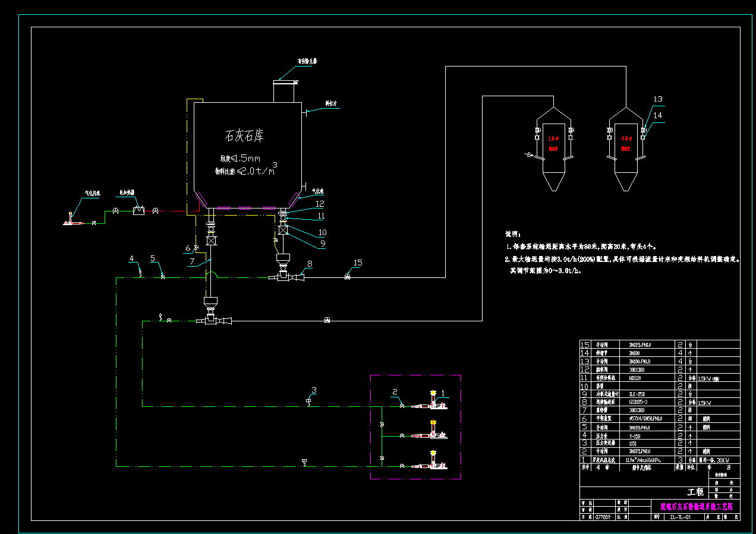Click the valve symbol under callout 5
This screenshot has height=534, width=756.
[163, 277]
